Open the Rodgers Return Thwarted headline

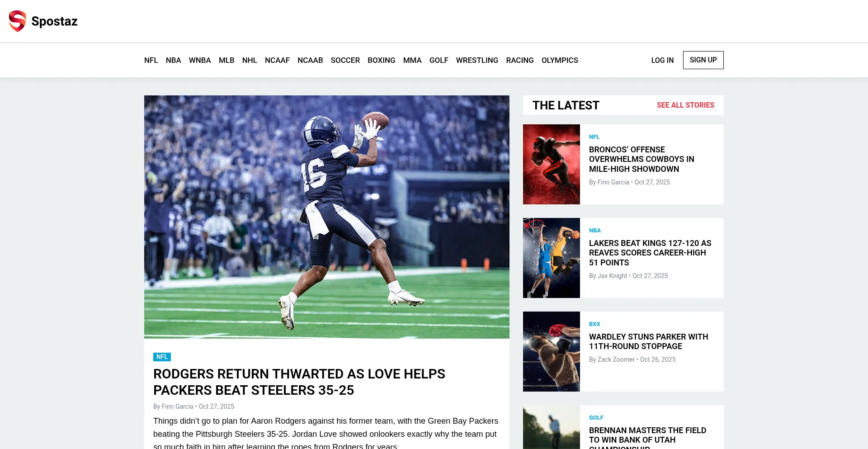pos(299,382)
